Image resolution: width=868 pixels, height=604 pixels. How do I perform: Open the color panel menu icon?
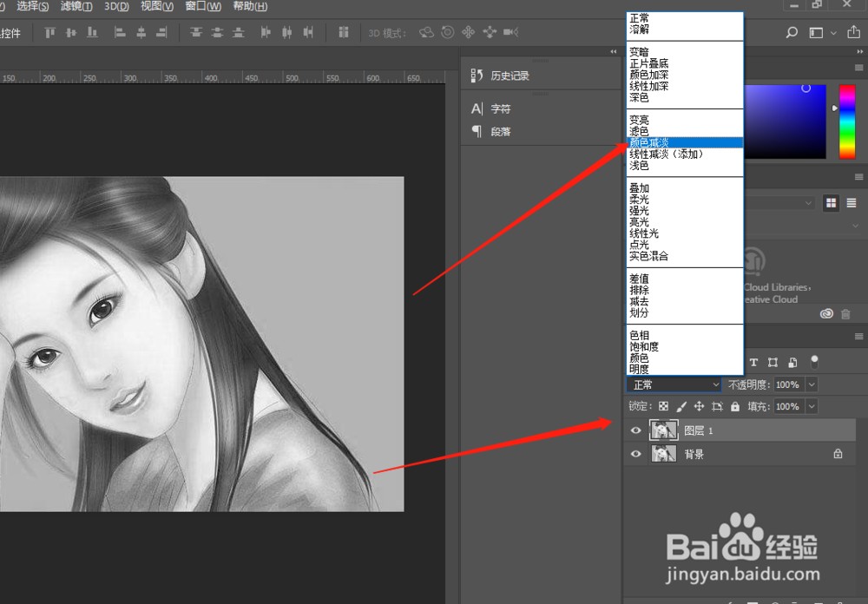858,68
